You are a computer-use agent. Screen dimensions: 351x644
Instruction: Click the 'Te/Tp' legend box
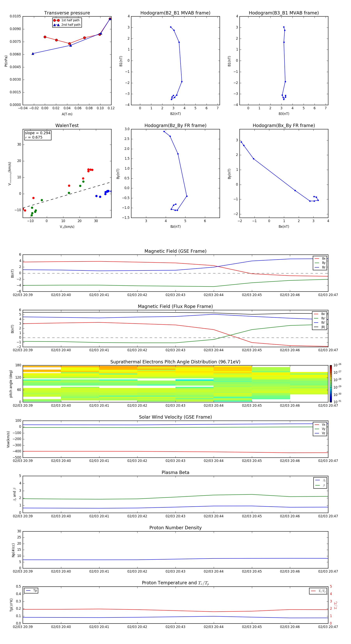318,591
